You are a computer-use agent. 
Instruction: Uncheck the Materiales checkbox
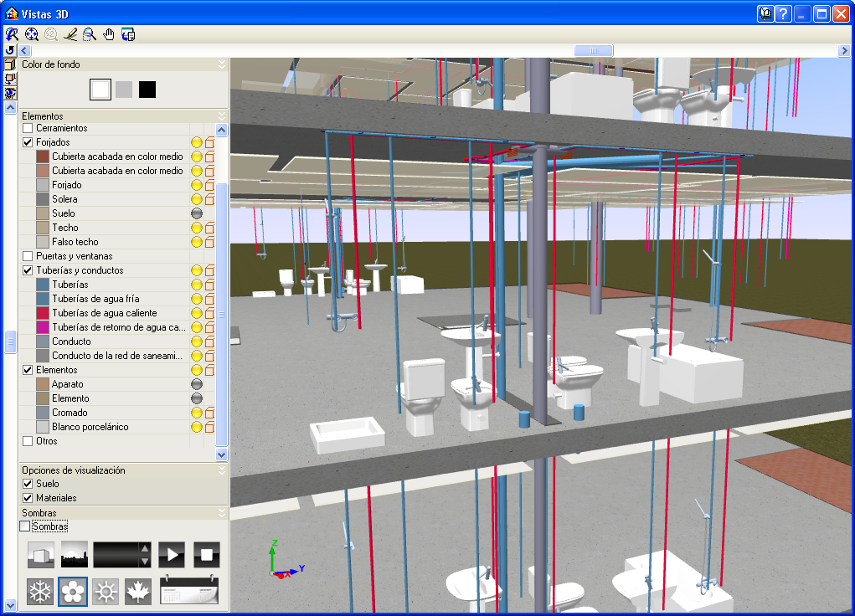click(x=28, y=498)
